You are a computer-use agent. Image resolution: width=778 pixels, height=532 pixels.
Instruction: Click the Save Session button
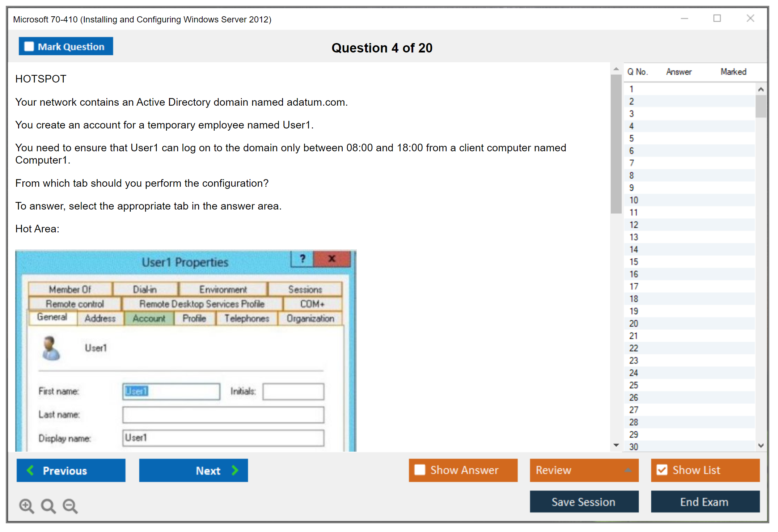pos(584,502)
